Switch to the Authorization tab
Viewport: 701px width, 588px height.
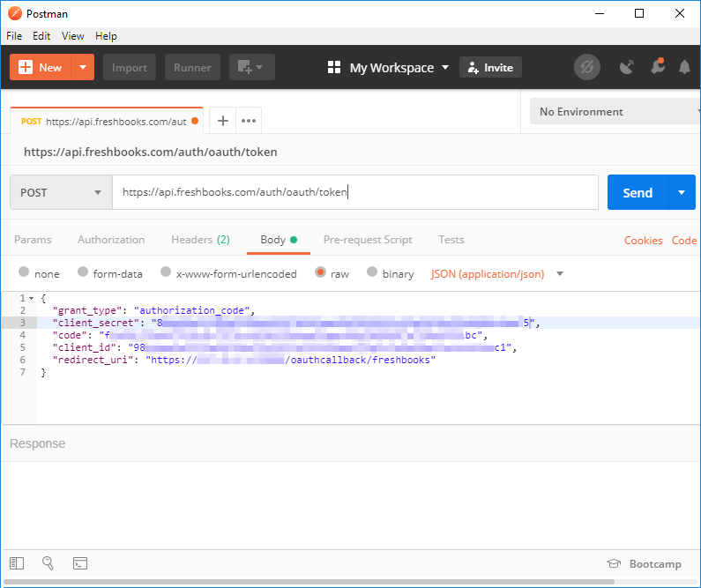[111, 240]
